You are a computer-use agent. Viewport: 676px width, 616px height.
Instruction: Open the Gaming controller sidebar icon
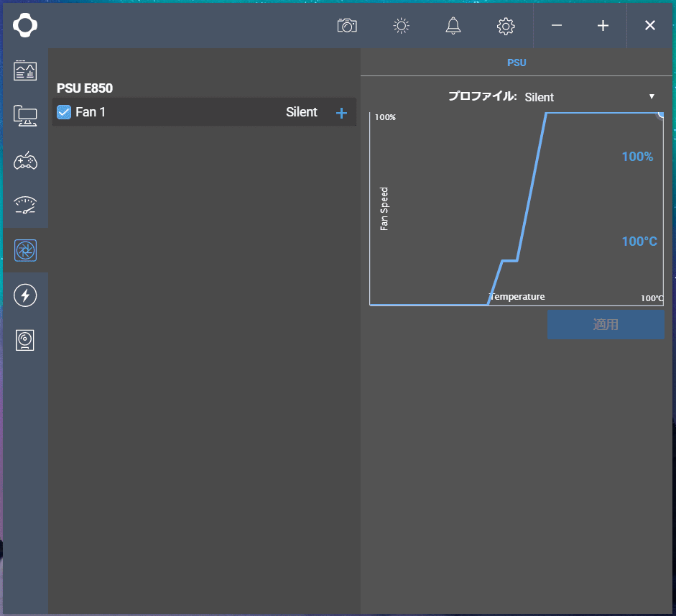(x=25, y=160)
